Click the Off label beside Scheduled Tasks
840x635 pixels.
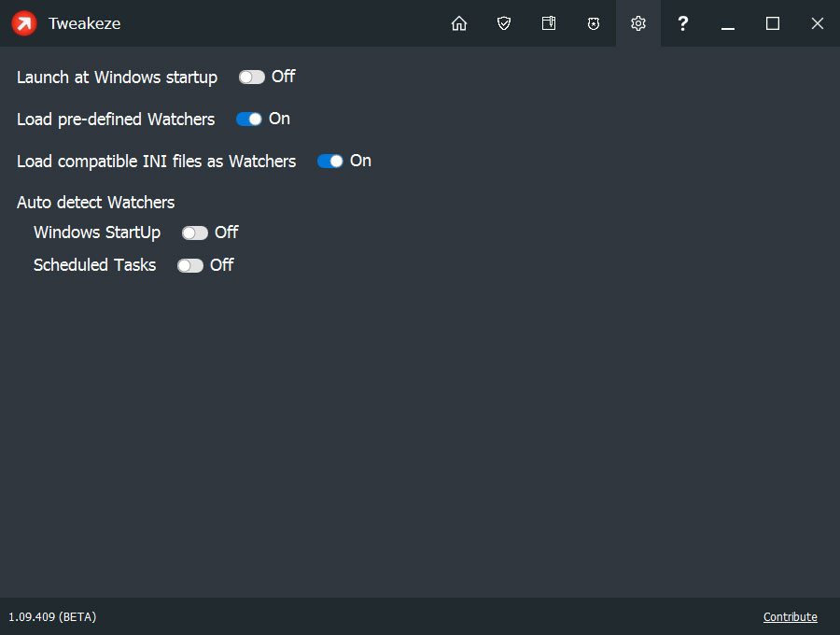pos(224,265)
